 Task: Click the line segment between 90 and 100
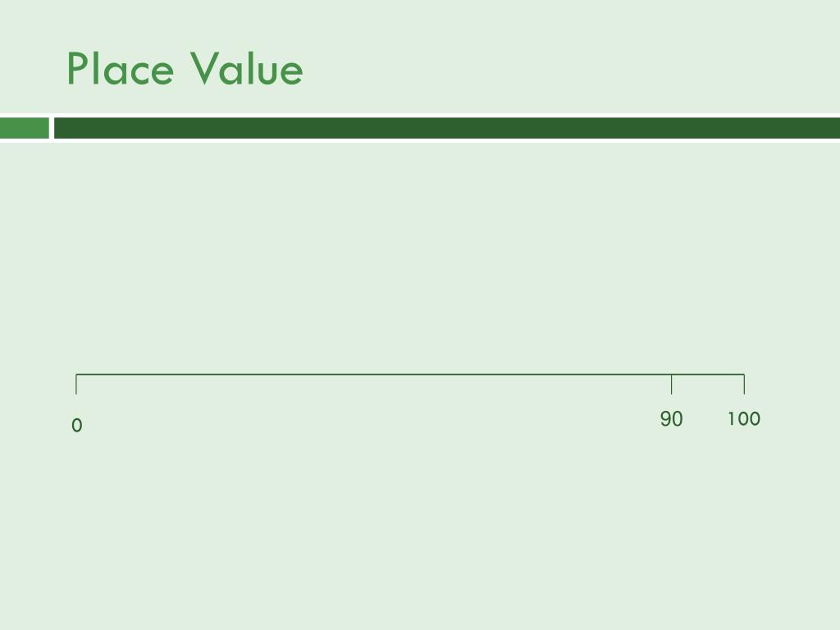[x=708, y=374]
